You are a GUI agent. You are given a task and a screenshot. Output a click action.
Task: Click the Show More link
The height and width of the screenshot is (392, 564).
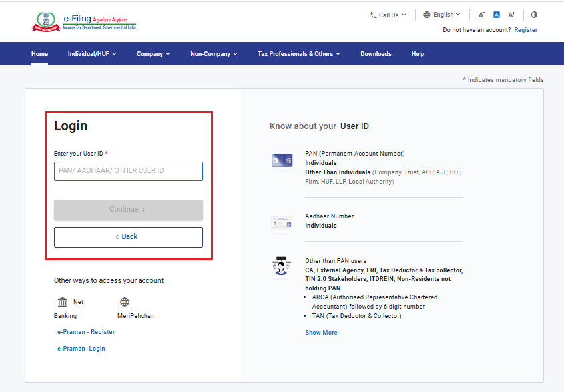coord(321,333)
